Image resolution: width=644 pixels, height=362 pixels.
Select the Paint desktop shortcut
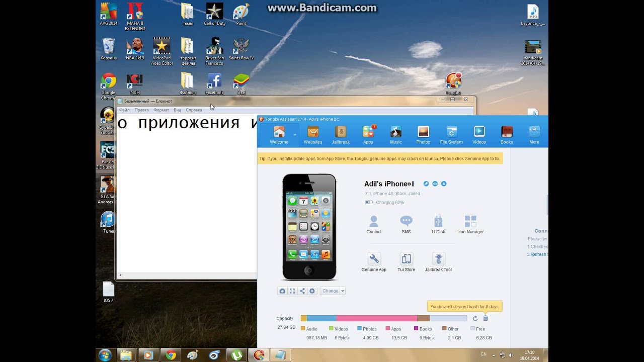(242, 14)
